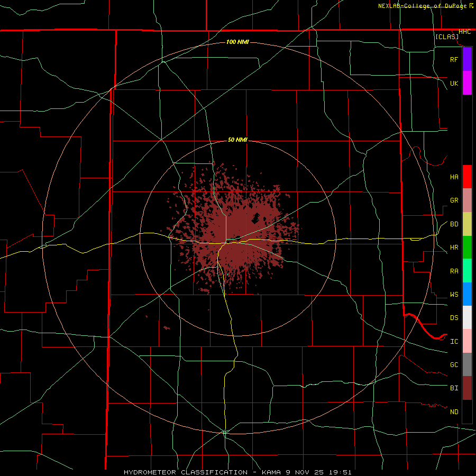476x476 pixels.
Task: Click the HA legend label
Action: click(x=454, y=177)
